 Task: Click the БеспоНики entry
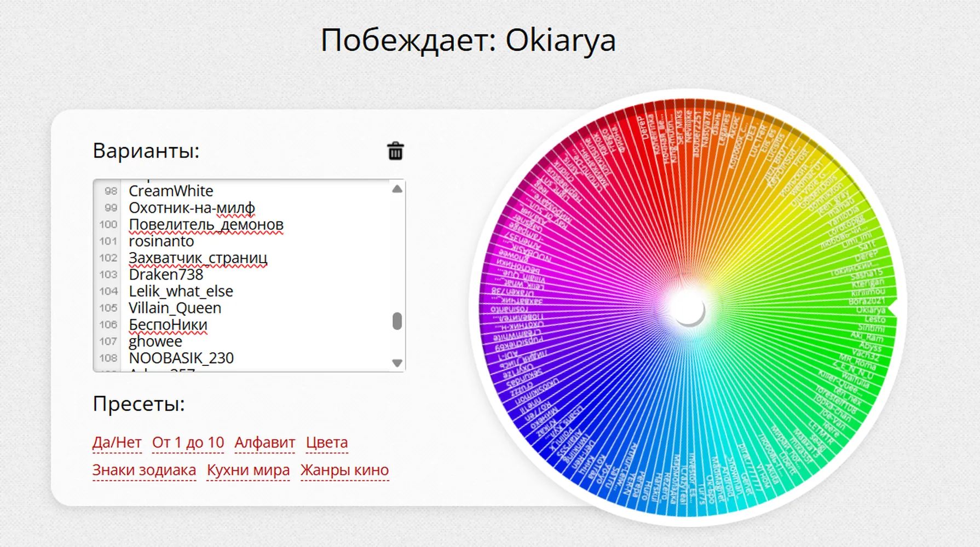point(168,324)
